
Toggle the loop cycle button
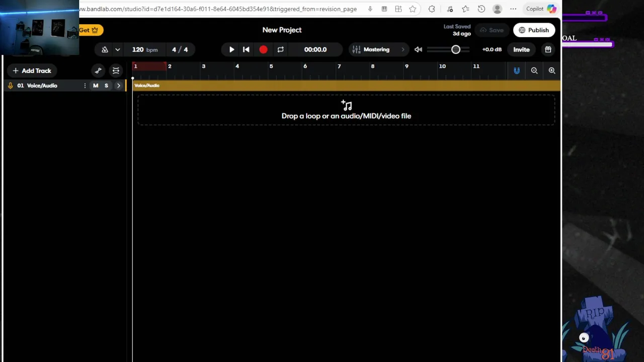[280, 50]
